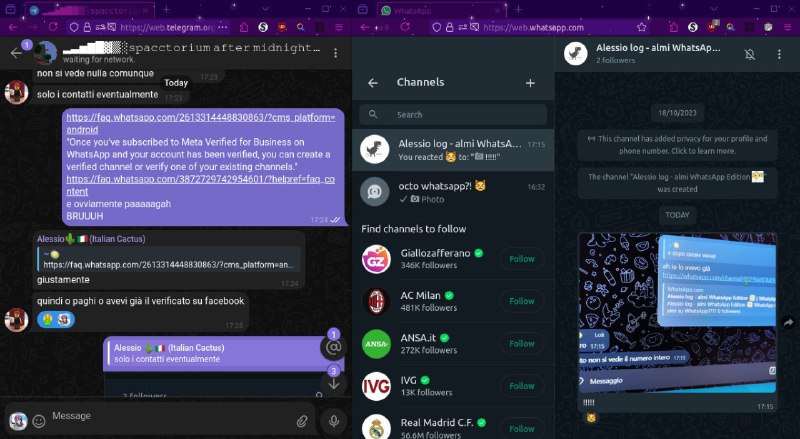Click the channel privacy notice message
Viewport: 800px width, 439px height.
pyautogui.click(x=678, y=144)
